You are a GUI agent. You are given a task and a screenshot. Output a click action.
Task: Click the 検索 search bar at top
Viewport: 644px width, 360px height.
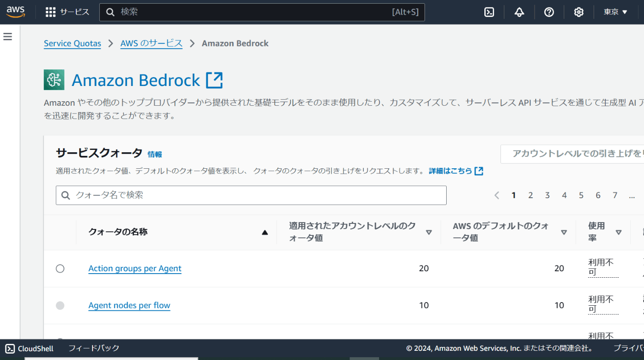pos(262,12)
